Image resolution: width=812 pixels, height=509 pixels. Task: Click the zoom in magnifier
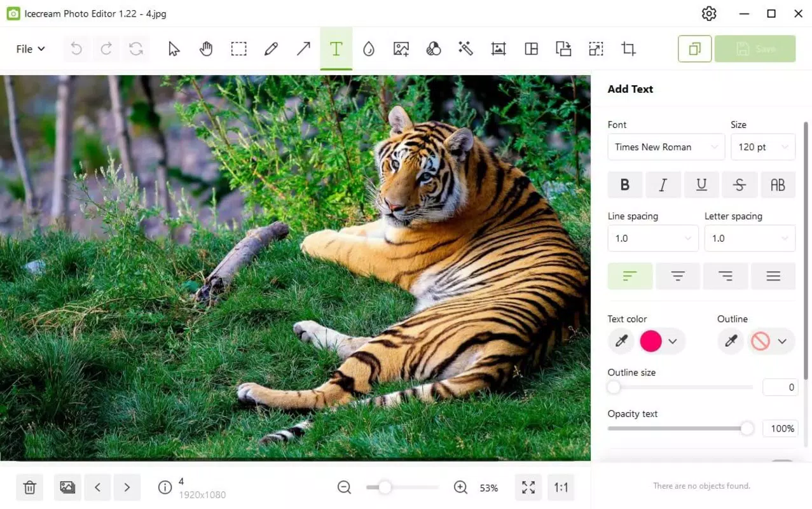point(461,487)
